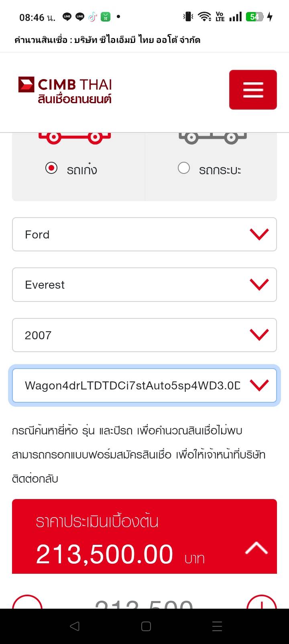Tap the plus button to increase amount
The image size is (289, 644).
click(262, 603)
